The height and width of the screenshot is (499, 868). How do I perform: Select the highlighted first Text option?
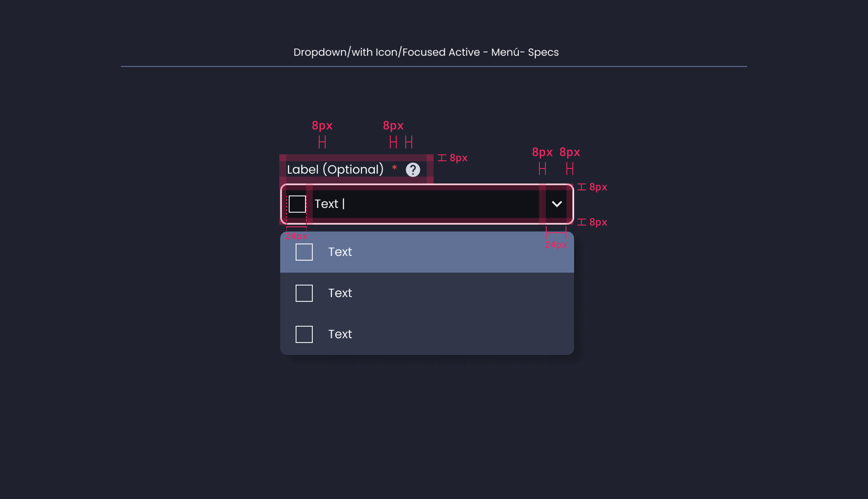(427, 252)
